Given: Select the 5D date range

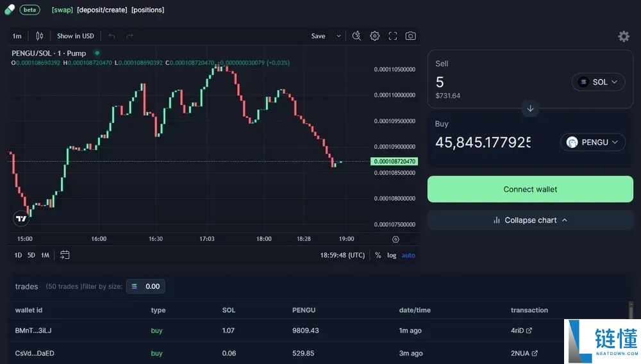Looking at the screenshot, I should [x=31, y=255].
